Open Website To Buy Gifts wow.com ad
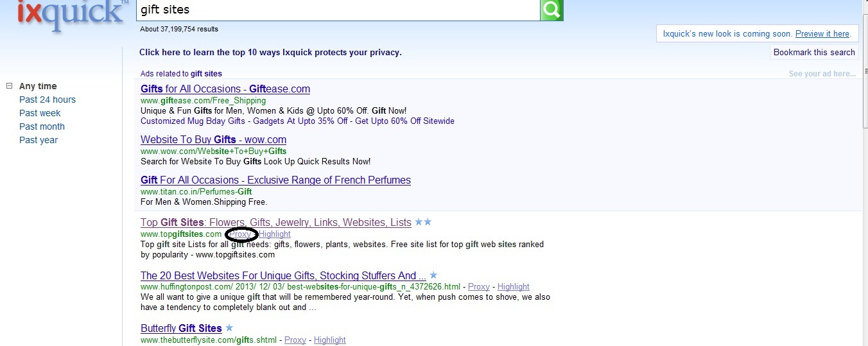The height and width of the screenshot is (346, 868). click(213, 140)
